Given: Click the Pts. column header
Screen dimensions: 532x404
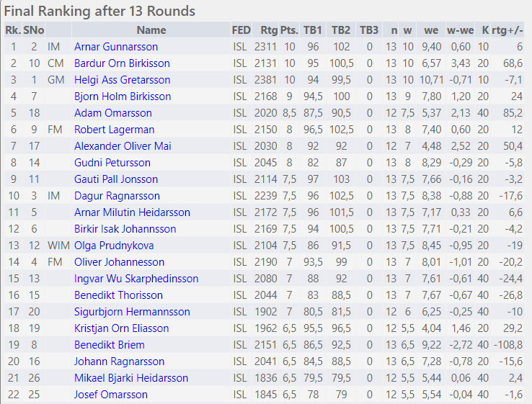Looking at the screenshot, I should [x=289, y=30].
